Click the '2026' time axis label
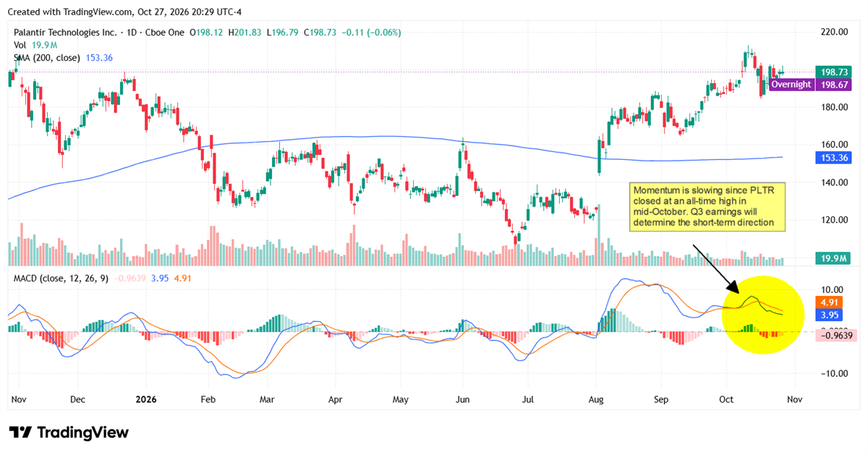This screenshot has width=868, height=455. [x=145, y=399]
